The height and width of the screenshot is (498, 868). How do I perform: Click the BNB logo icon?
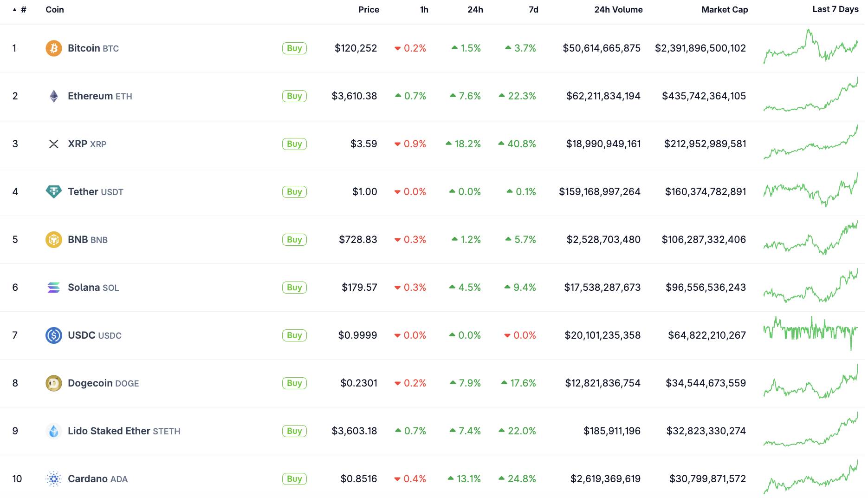point(54,240)
